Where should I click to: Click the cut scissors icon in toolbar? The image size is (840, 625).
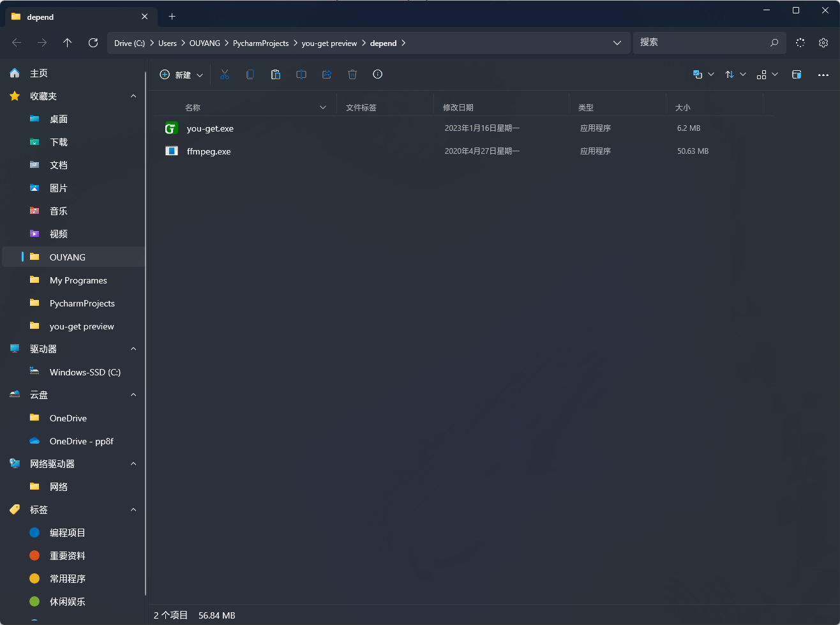(225, 75)
